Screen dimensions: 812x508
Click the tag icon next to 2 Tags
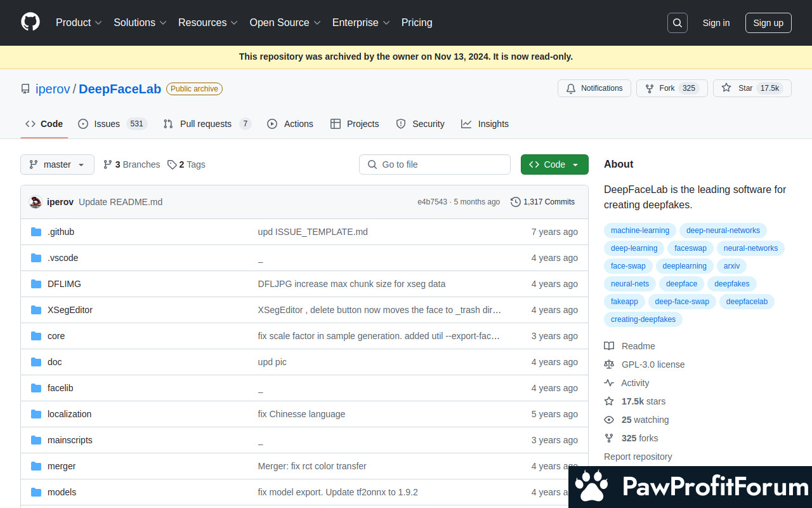pyautogui.click(x=172, y=164)
